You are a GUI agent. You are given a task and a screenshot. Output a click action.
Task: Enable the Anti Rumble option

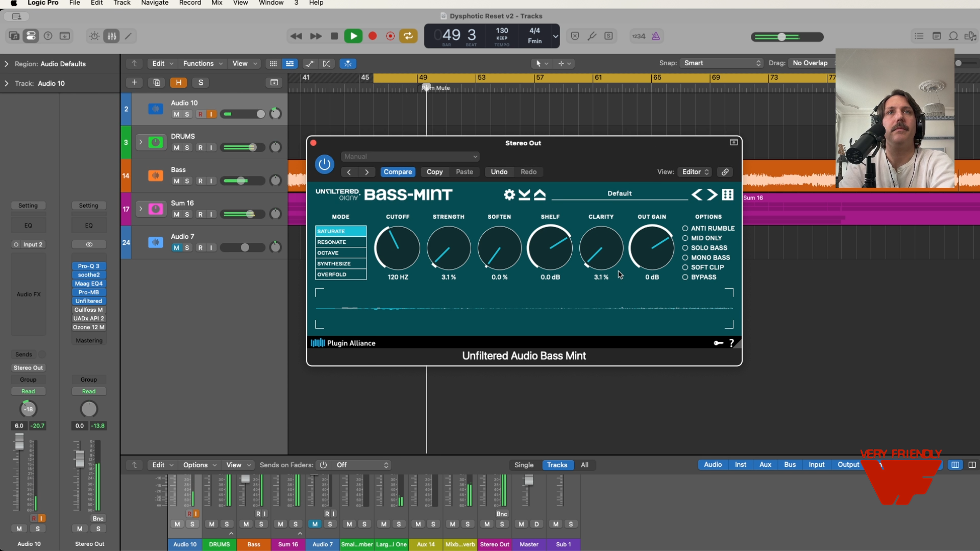685,229
